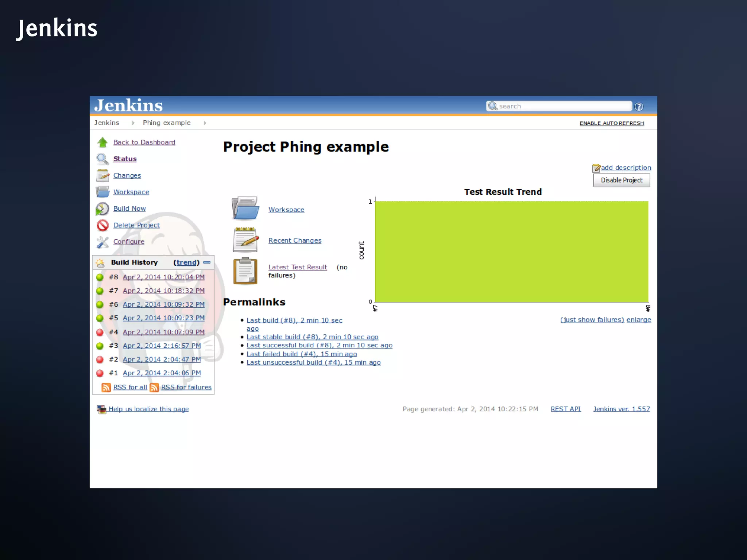Click the RSS for failures link
This screenshot has height=560, width=747.
tap(186, 387)
